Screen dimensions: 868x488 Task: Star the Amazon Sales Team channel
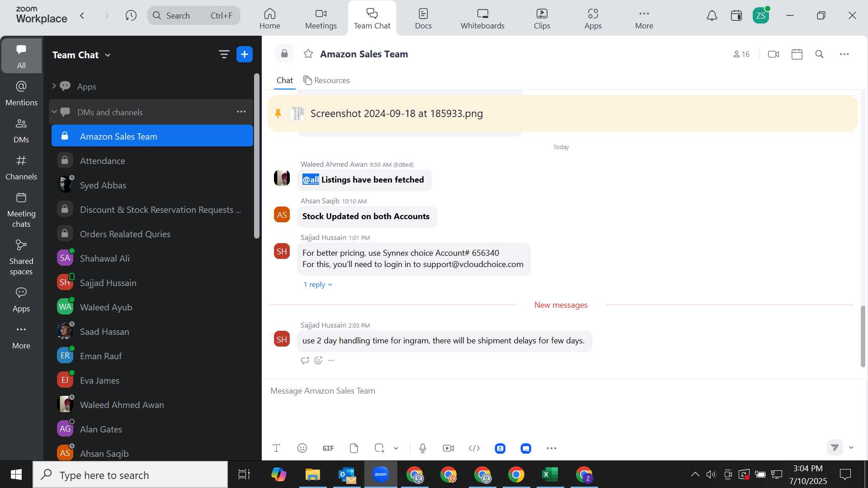pyautogui.click(x=308, y=54)
